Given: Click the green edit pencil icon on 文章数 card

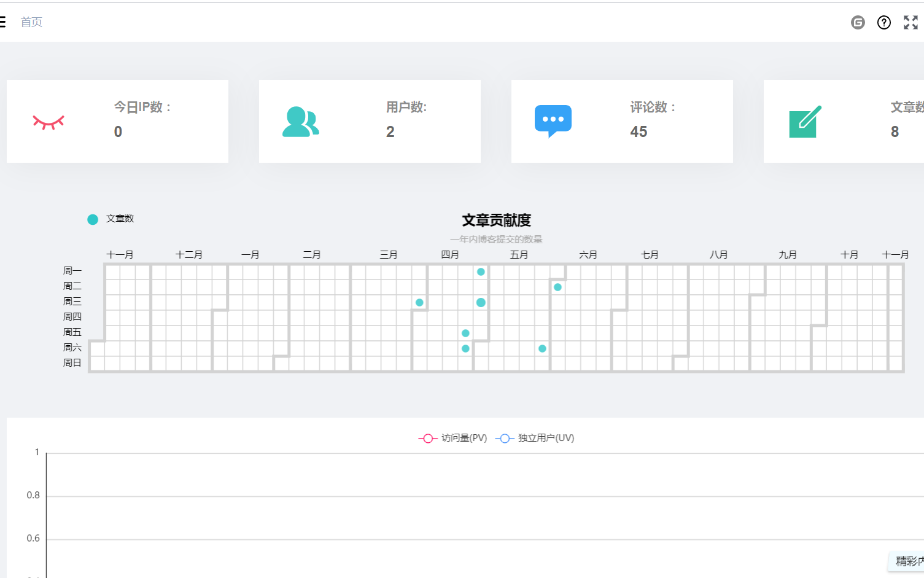Looking at the screenshot, I should 806,121.
